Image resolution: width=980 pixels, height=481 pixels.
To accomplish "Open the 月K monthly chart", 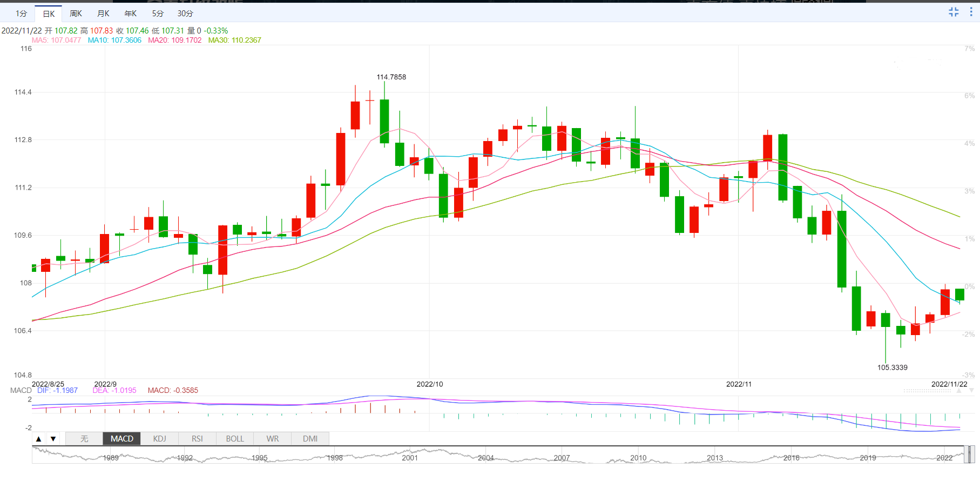I will click(x=103, y=14).
